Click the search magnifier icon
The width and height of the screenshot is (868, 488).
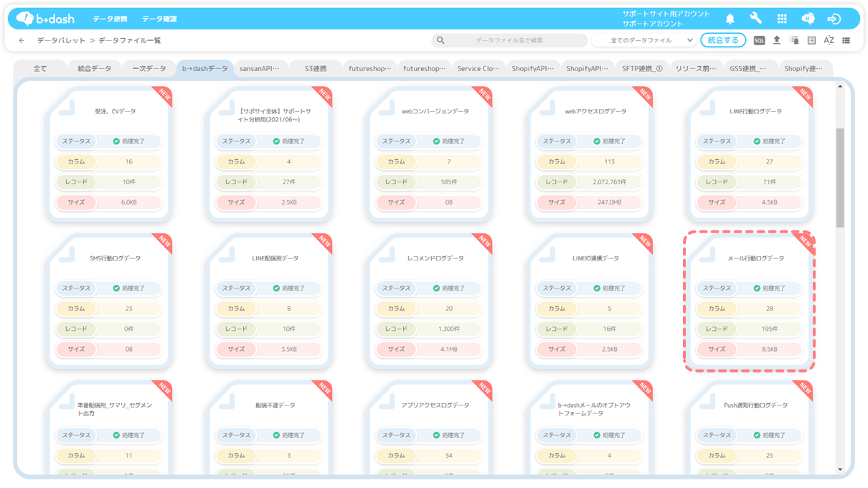tap(440, 41)
